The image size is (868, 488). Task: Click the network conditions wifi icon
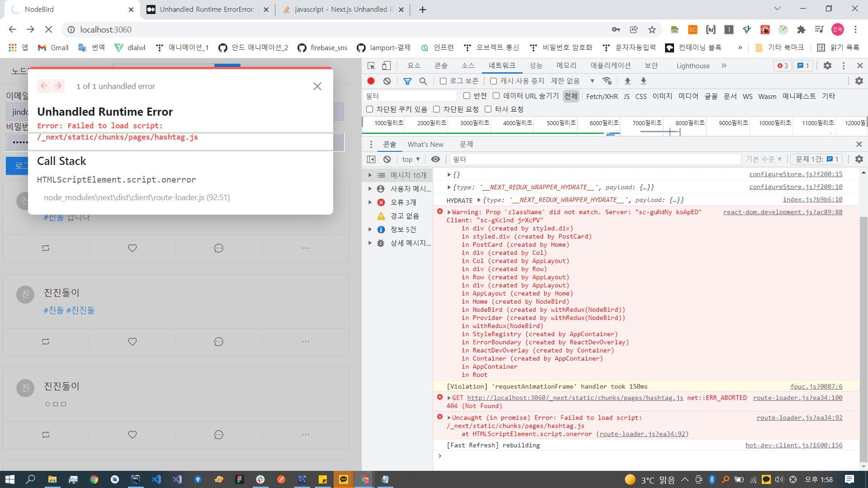pyautogui.click(x=607, y=81)
